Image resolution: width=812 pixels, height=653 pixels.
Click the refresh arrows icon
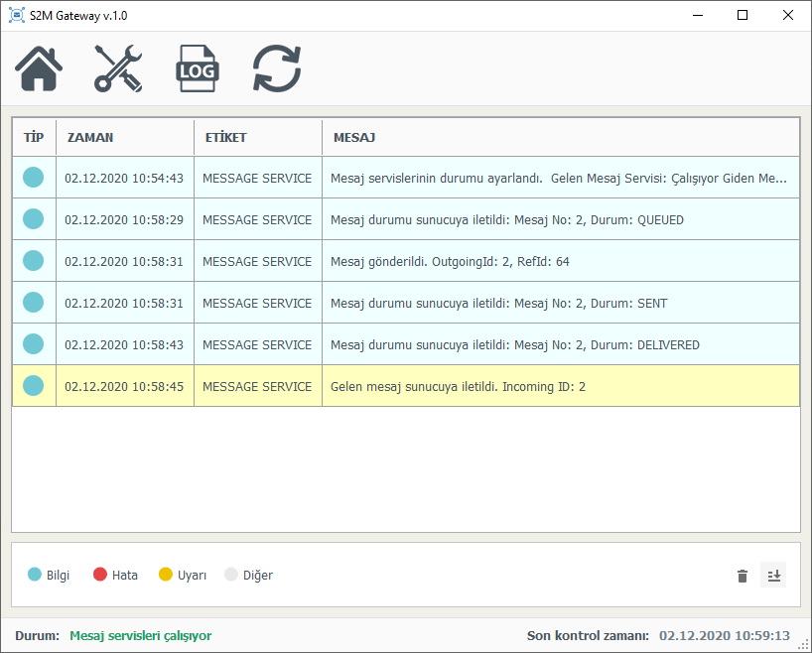276,69
